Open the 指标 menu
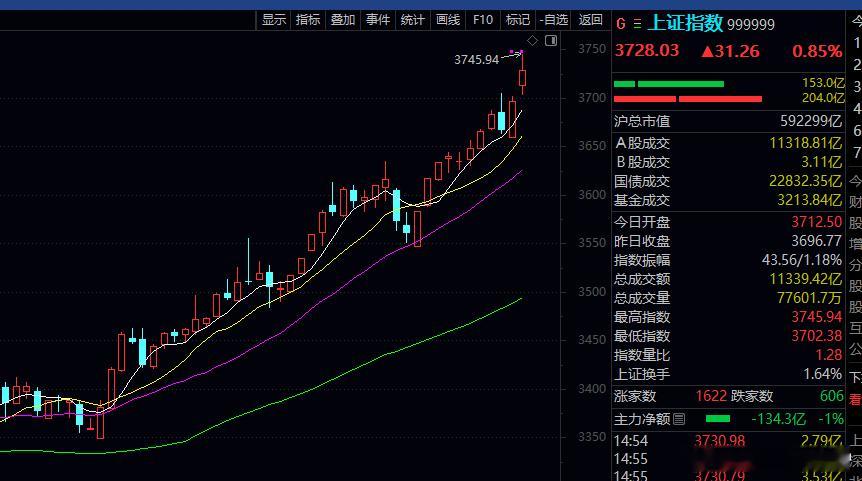 pos(308,20)
